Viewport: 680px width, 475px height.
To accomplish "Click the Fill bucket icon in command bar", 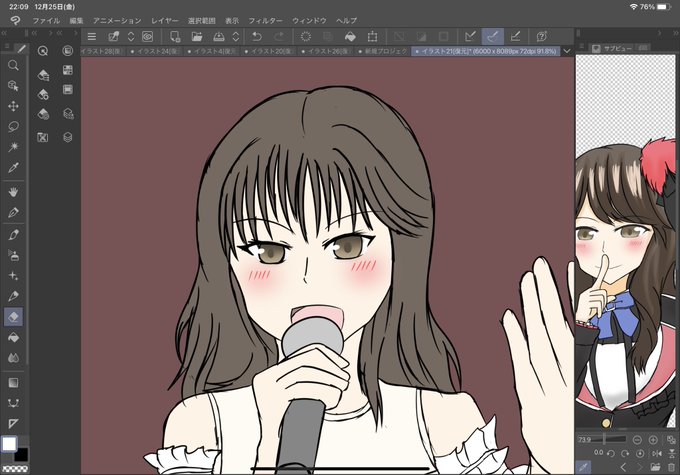I will (x=350, y=37).
